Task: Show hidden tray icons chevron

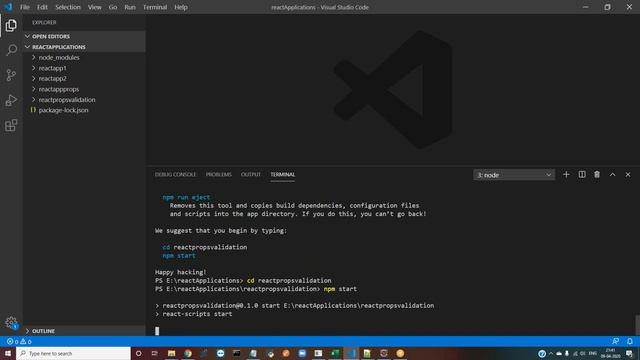Action: 551,353
